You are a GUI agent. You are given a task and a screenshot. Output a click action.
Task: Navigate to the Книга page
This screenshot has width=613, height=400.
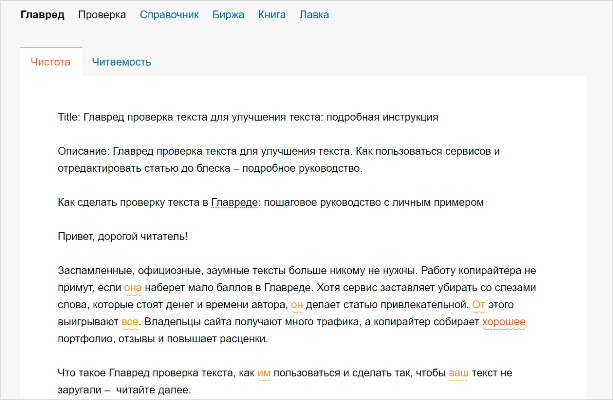pyautogui.click(x=272, y=16)
